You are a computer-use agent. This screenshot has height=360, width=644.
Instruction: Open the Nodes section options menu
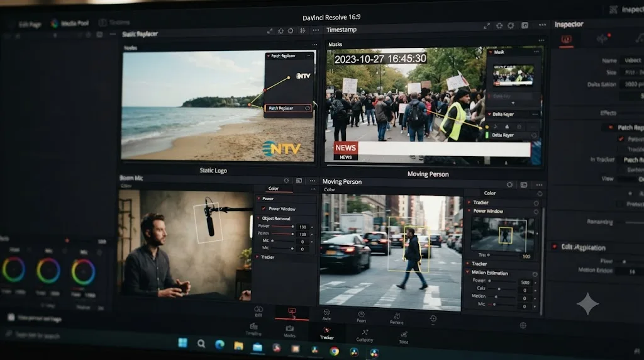click(x=314, y=45)
